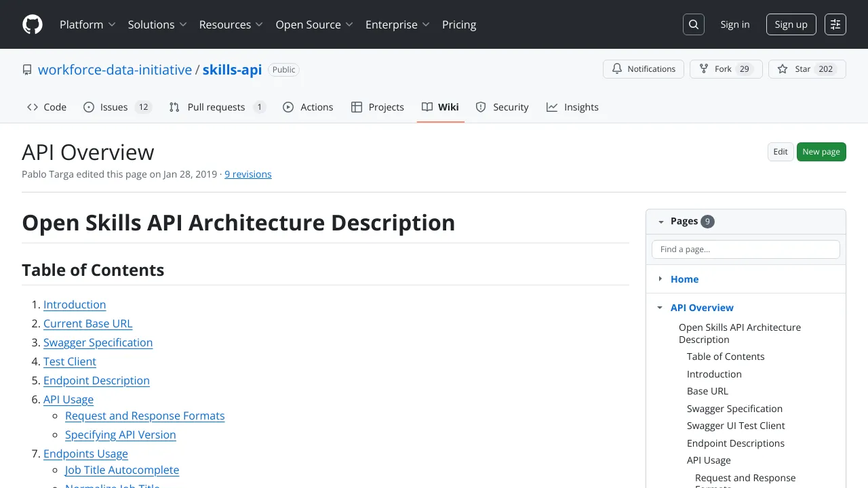Screen dimensions: 868x488
Task: Click the Edit page button
Action: point(781,152)
